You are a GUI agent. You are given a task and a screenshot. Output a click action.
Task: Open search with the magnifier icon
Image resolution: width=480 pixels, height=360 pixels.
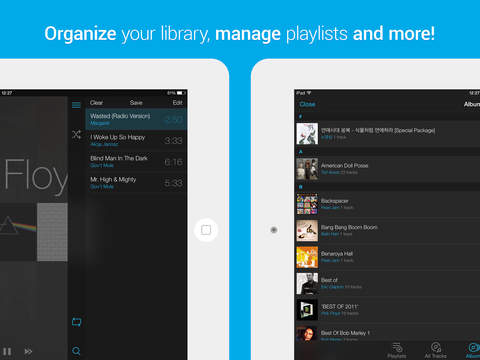[x=76, y=351]
